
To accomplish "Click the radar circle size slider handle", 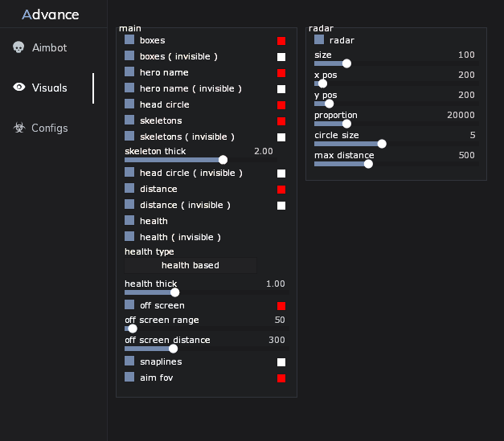I will pos(382,144).
